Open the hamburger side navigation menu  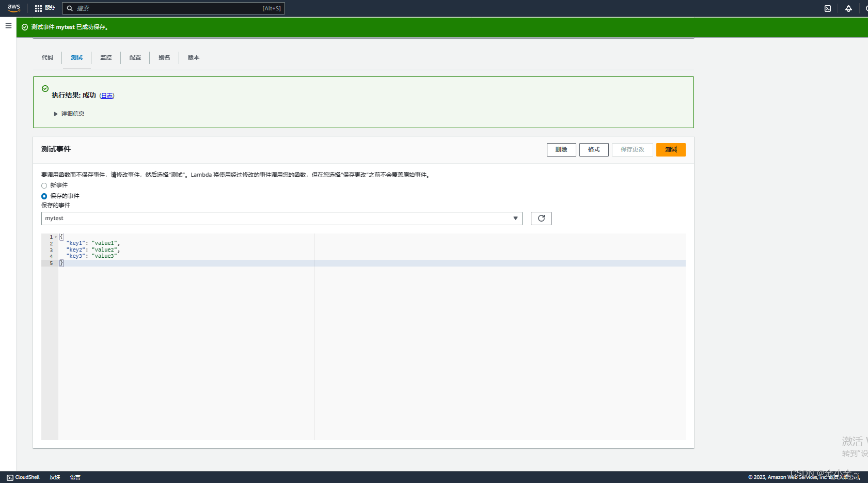click(x=8, y=26)
